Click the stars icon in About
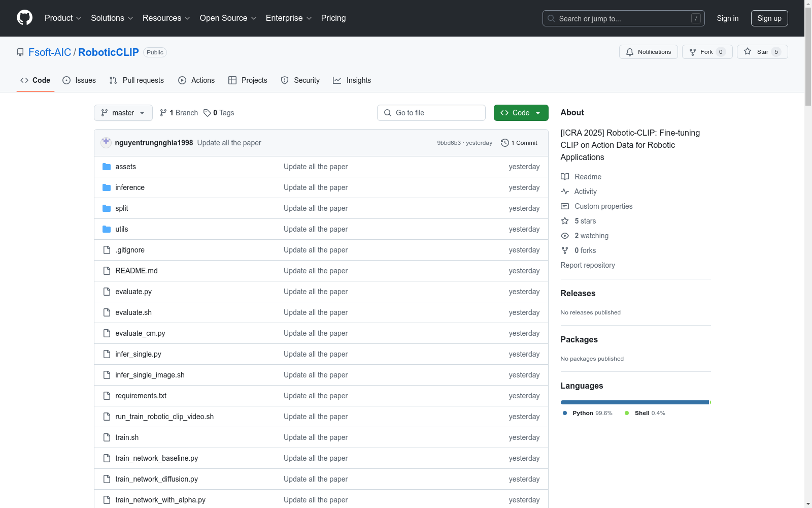812x508 pixels. [565, 221]
